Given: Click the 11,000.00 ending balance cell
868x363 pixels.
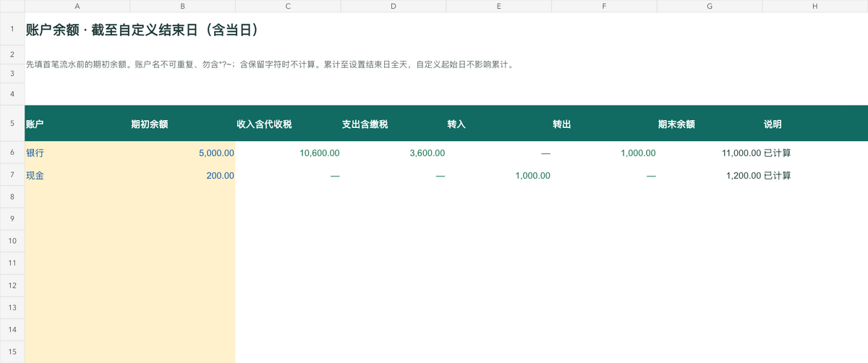Looking at the screenshot, I should pyautogui.click(x=710, y=153).
